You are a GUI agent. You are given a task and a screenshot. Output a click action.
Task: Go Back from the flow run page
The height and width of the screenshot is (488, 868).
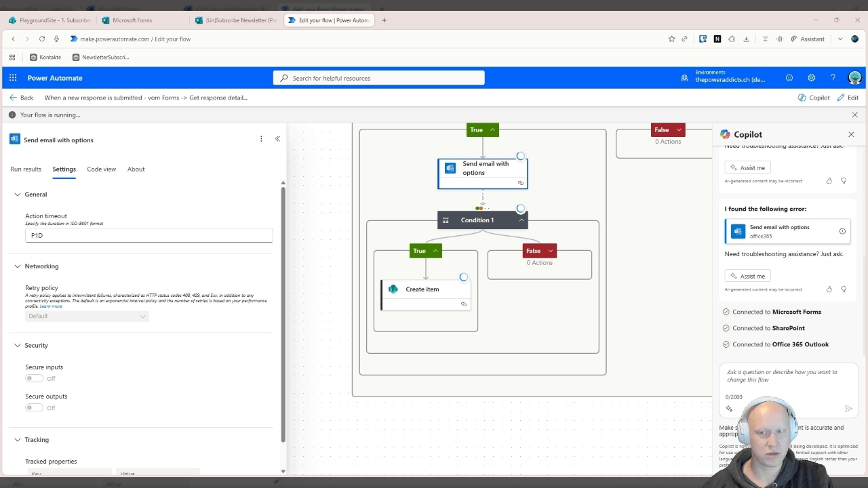21,98
